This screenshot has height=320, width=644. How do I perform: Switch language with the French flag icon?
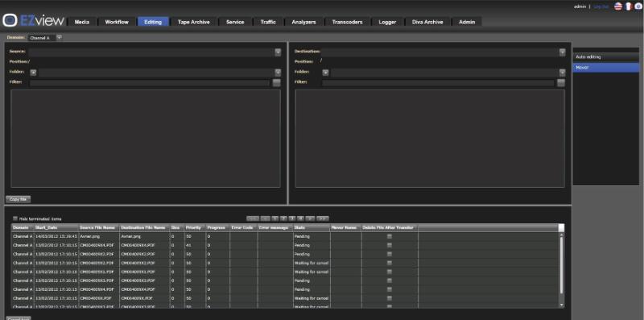pos(629,6)
